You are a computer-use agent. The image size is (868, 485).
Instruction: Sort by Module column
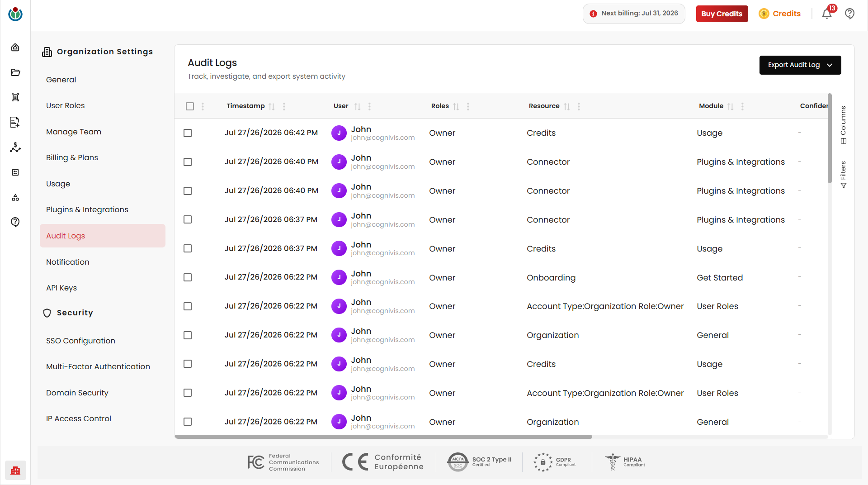point(730,106)
